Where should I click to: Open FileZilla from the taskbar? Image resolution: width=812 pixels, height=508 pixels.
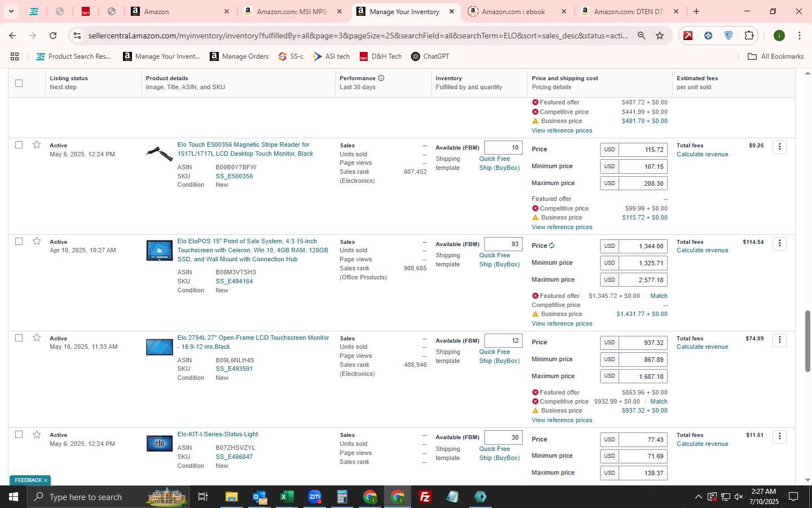point(425,497)
